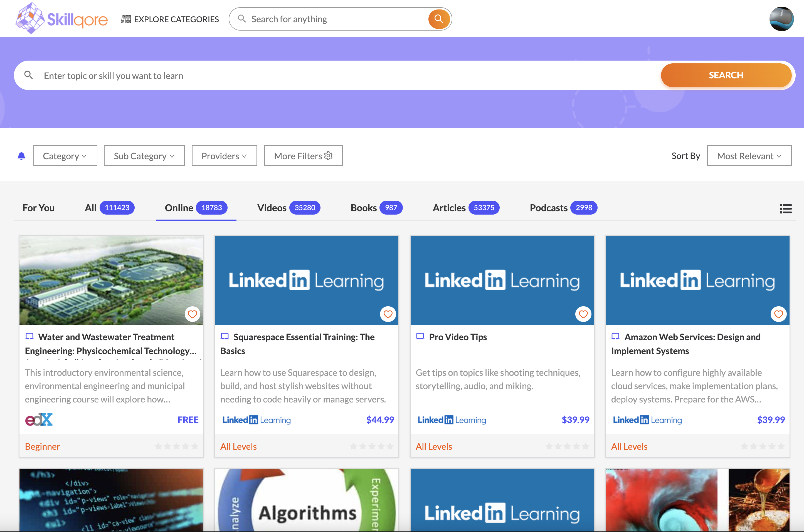This screenshot has height=532, width=804.
Task: Open the user profile avatar
Action: 781,19
